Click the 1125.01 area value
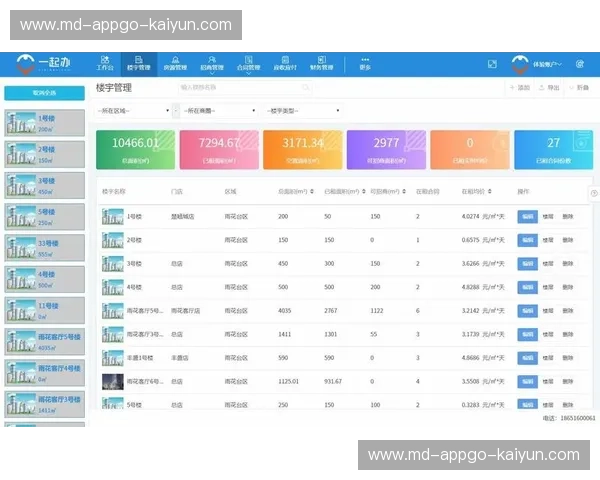The image size is (600, 480). [288, 382]
